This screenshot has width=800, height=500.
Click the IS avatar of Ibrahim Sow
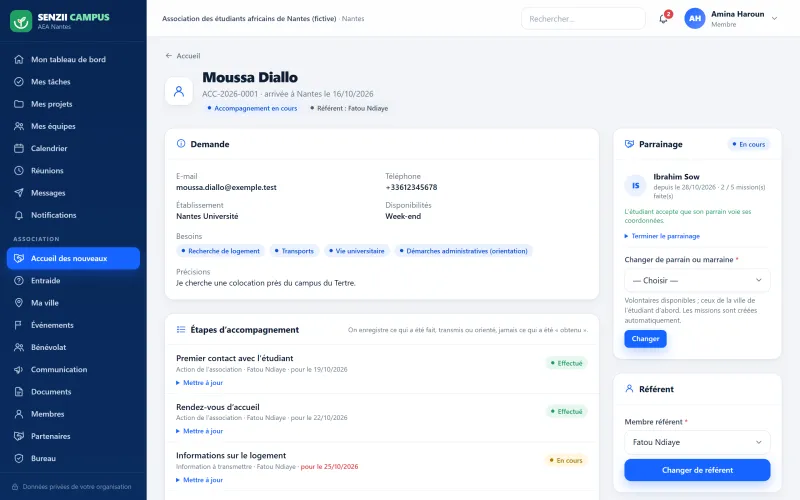(x=635, y=186)
